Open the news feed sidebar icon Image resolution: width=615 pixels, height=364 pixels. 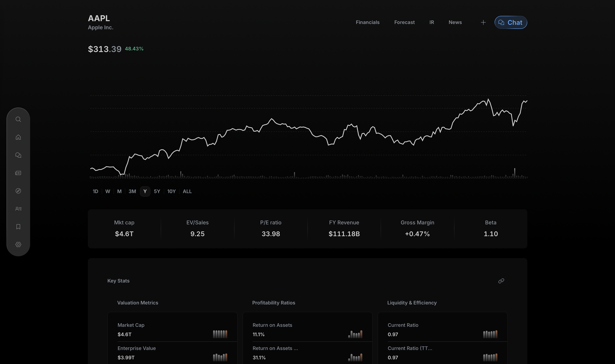pyautogui.click(x=18, y=173)
